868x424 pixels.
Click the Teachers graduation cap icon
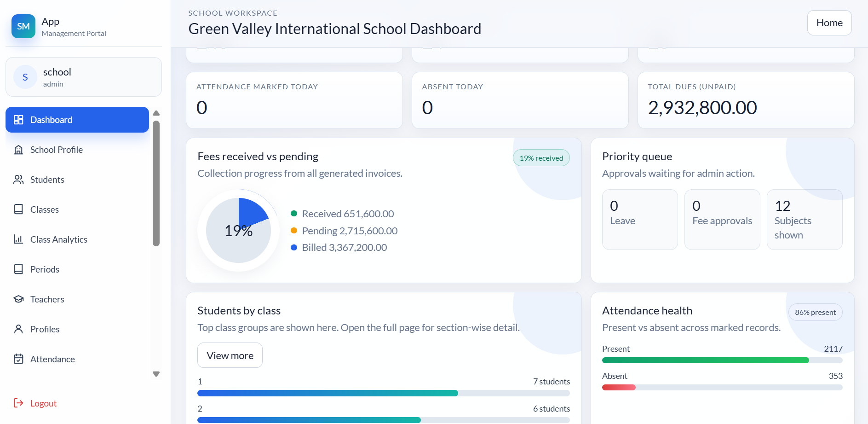point(18,299)
